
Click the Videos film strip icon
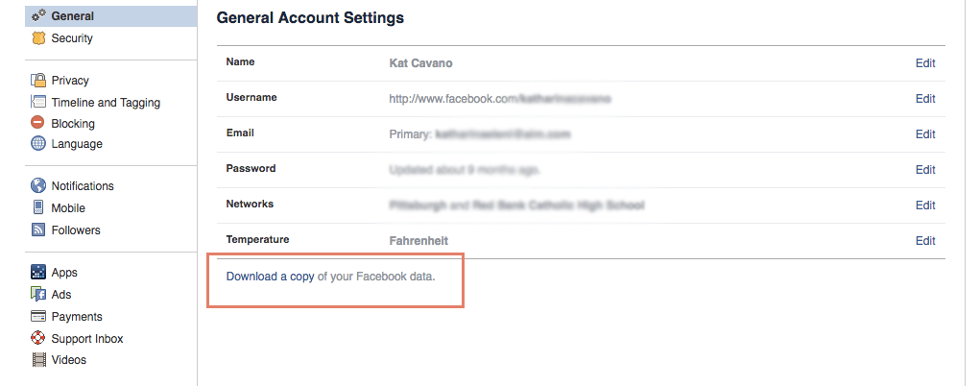pyautogui.click(x=38, y=360)
